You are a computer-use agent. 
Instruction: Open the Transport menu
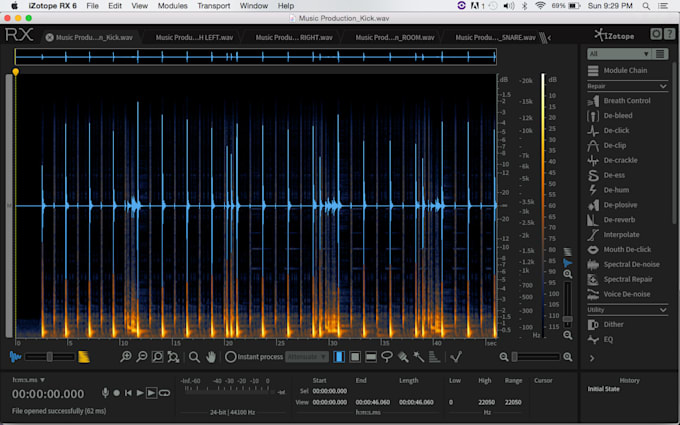[x=214, y=6]
